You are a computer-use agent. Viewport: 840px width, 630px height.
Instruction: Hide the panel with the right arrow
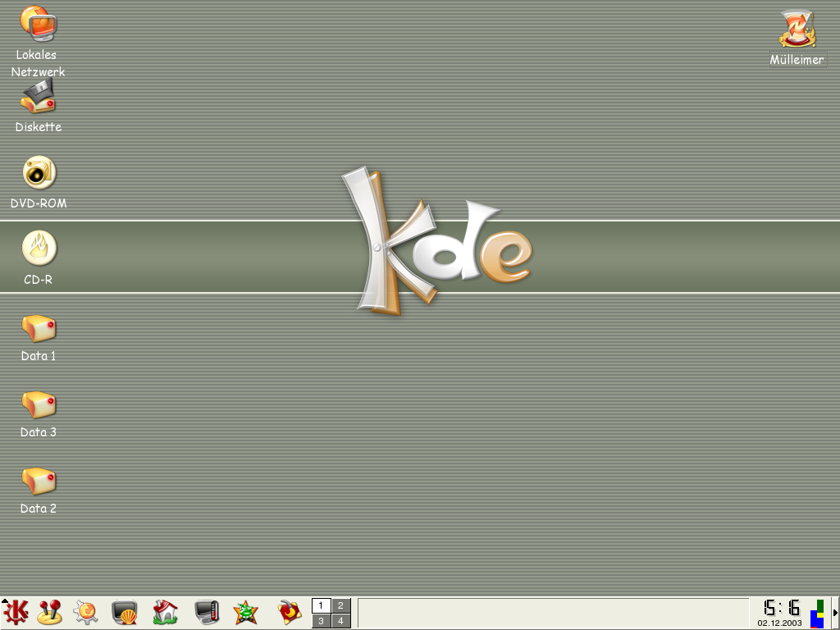tap(835, 614)
